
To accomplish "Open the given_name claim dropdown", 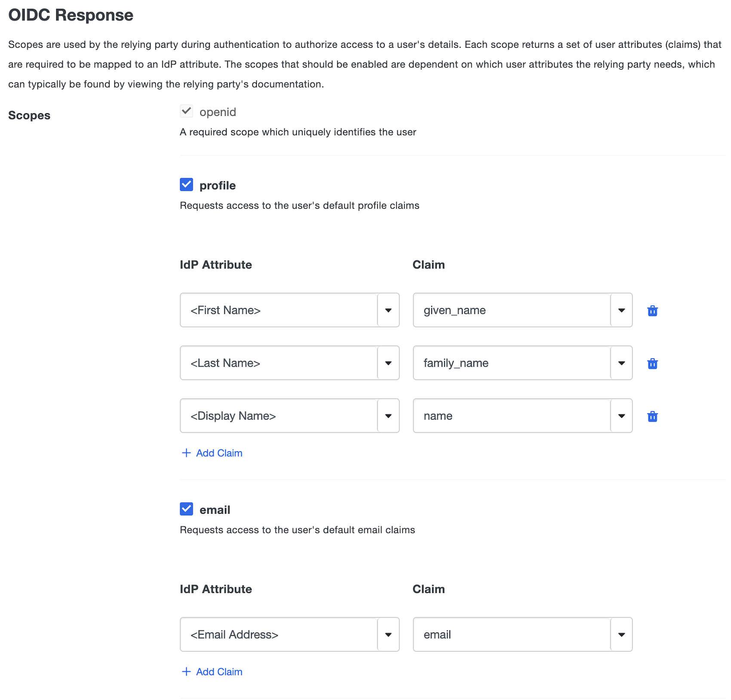I will (621, 310).
